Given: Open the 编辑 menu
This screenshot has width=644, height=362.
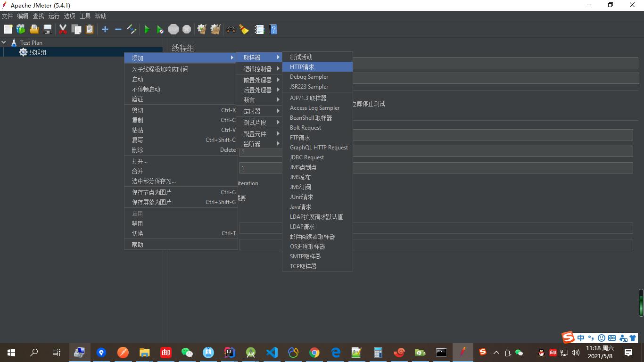Looking at the screenshot, I should tap(23, 16).
